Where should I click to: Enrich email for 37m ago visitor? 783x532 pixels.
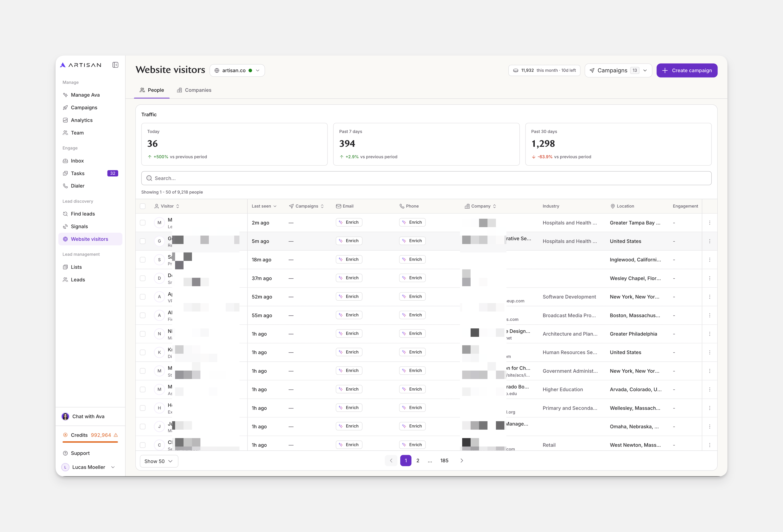[x=349, y=278]
